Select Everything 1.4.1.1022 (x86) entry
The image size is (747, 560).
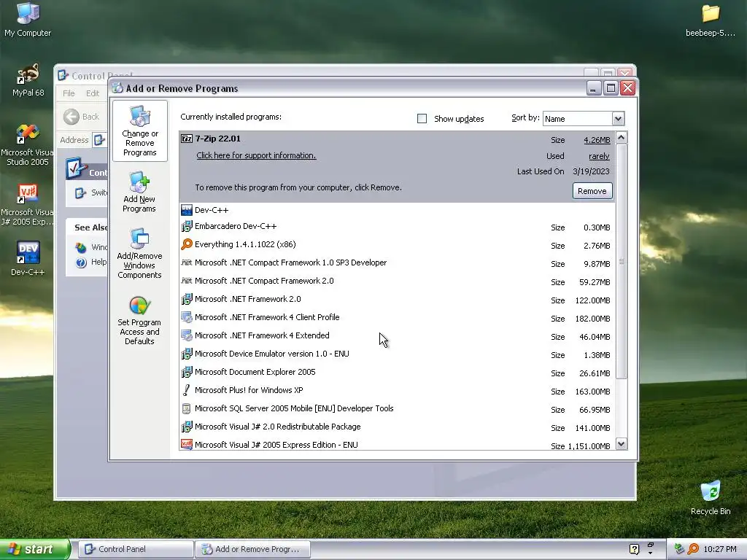[x=397, y=245]
